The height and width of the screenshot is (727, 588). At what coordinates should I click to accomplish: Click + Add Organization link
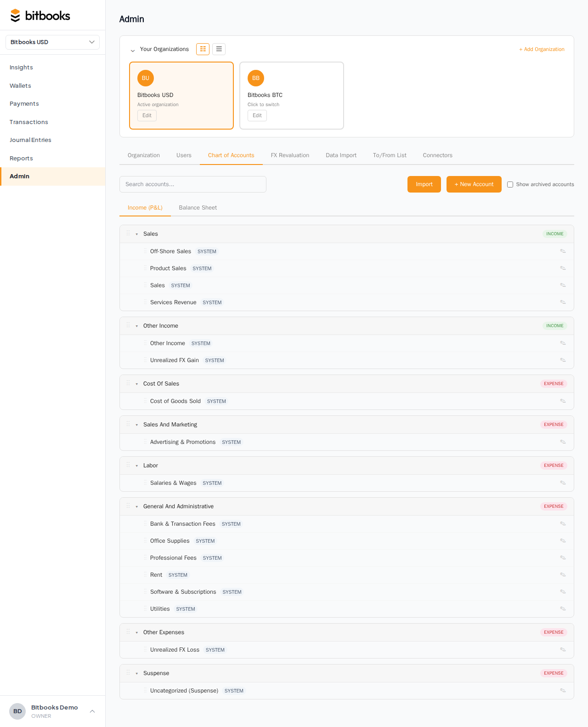[x=542, y=49]
